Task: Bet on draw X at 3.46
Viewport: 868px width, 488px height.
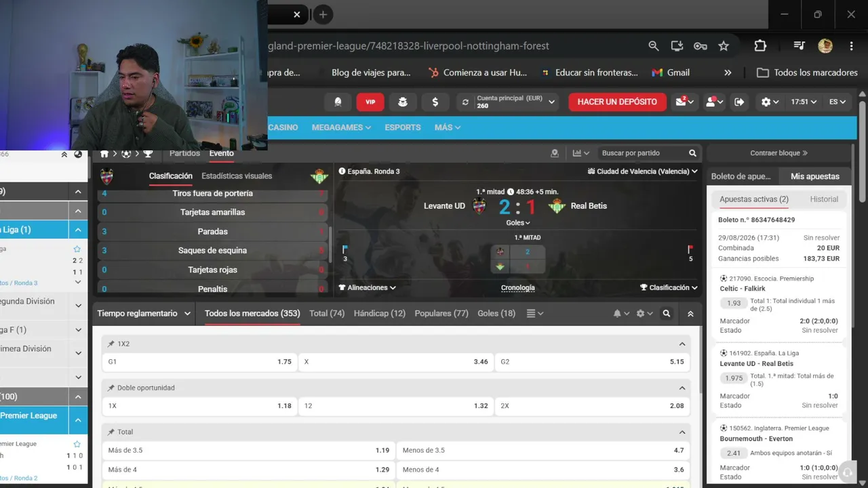Action: (x=396, y=362)
